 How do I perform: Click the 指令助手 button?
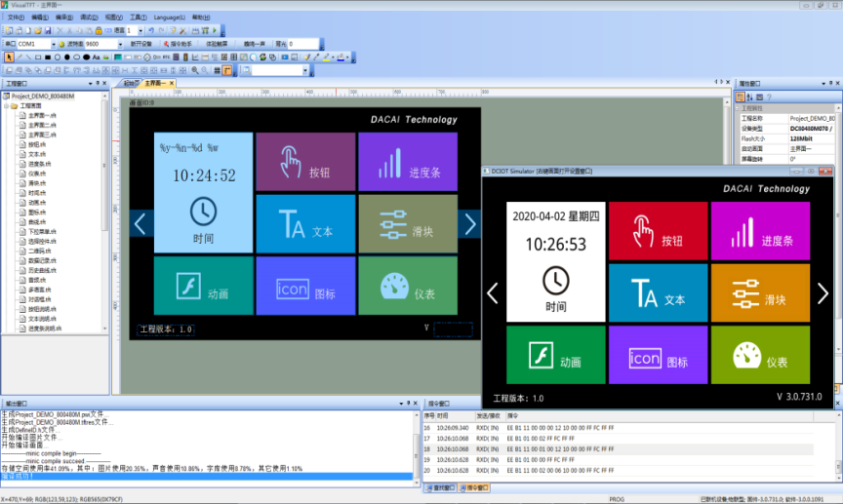(x=179, y=44)
